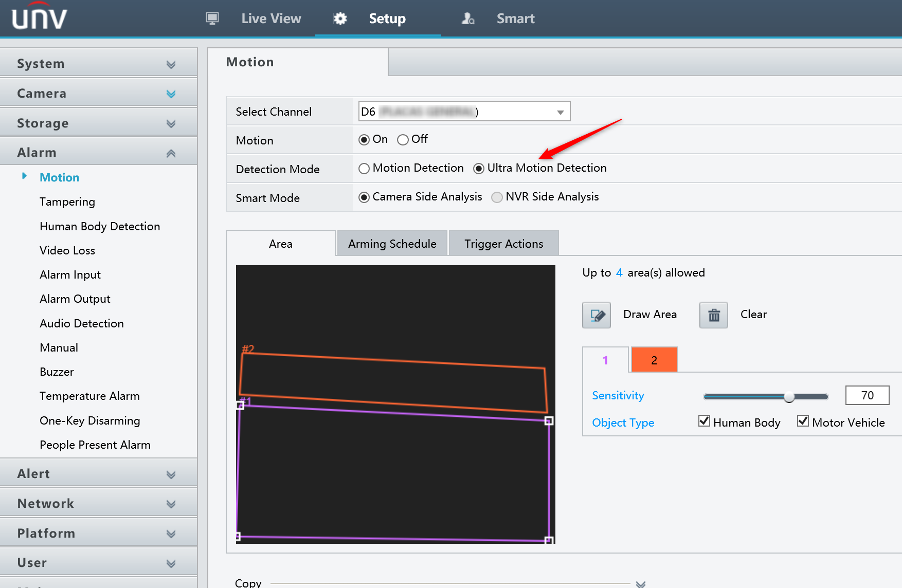Click the Setup gear icon
Screen dimensions: 902x588
click(x=339, y=18)
